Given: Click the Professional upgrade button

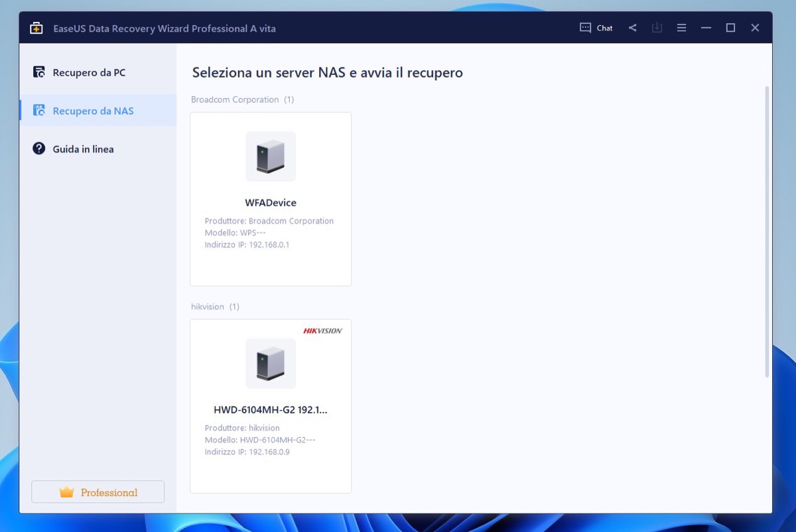Looking at the screenshot, I should (x=98, y=492).
